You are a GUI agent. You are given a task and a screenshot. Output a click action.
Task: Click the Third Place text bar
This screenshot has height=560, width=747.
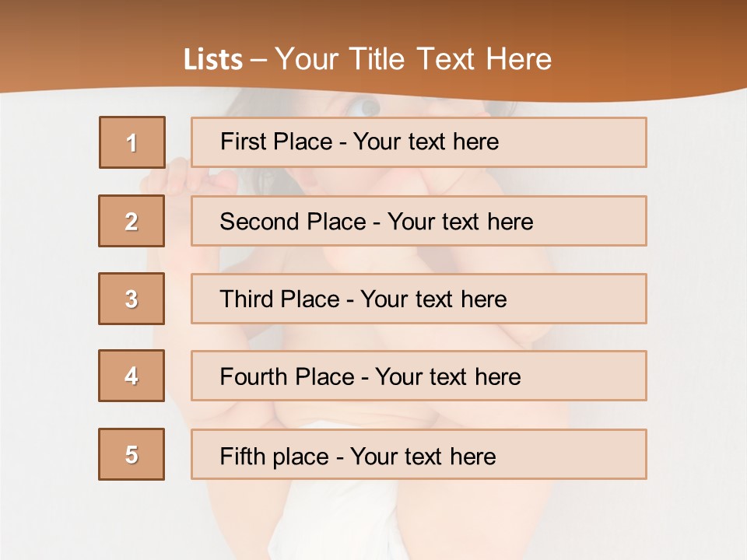[419, 299]
